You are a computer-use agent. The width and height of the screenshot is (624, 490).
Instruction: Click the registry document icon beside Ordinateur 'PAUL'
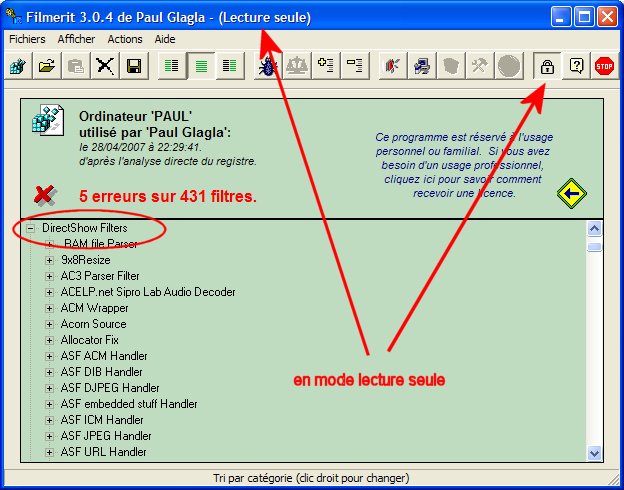(48, 120)
